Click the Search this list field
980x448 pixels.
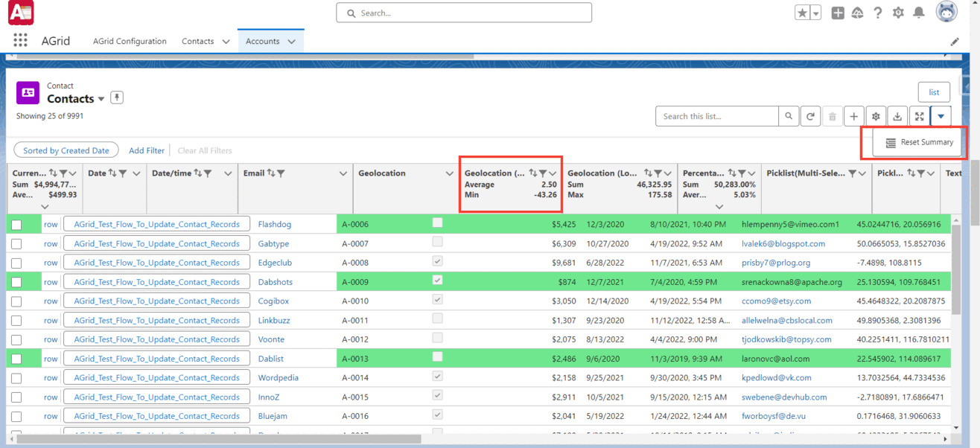pos(717,116)
